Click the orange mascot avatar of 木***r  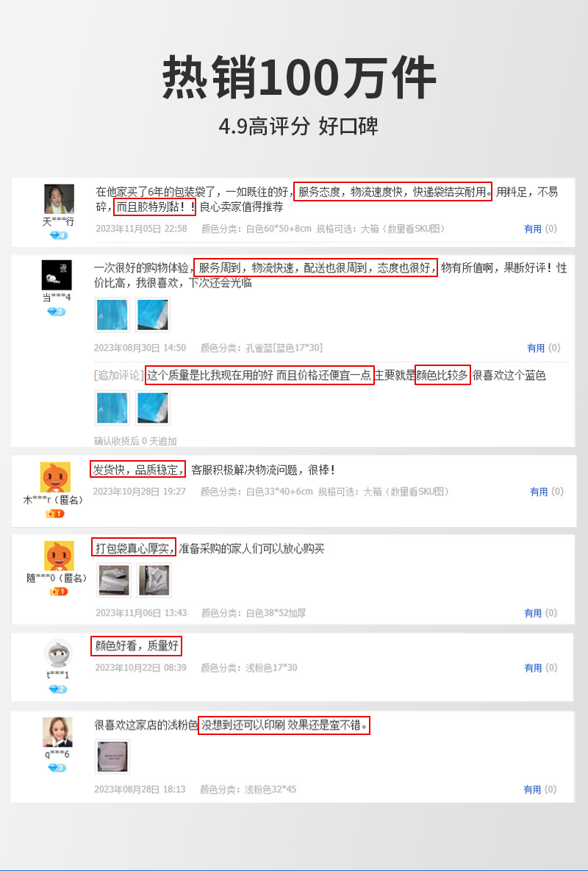(56, 477)
